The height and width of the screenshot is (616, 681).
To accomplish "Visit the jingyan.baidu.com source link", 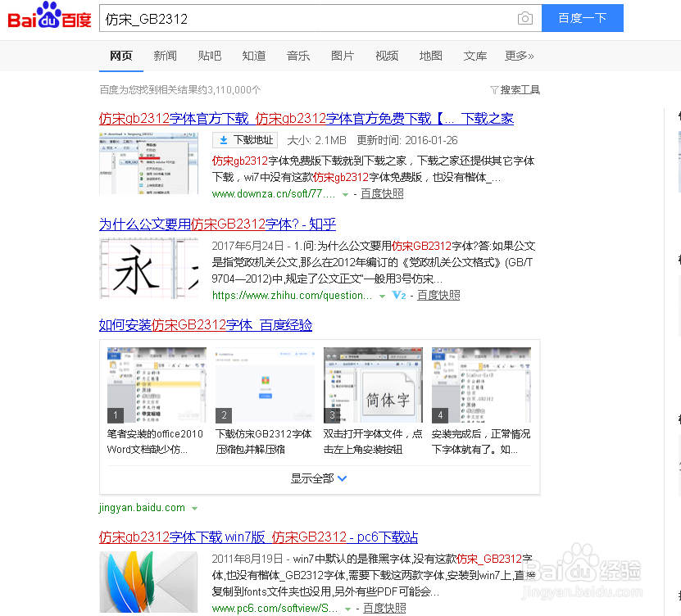I will click(x=142, y=508).
